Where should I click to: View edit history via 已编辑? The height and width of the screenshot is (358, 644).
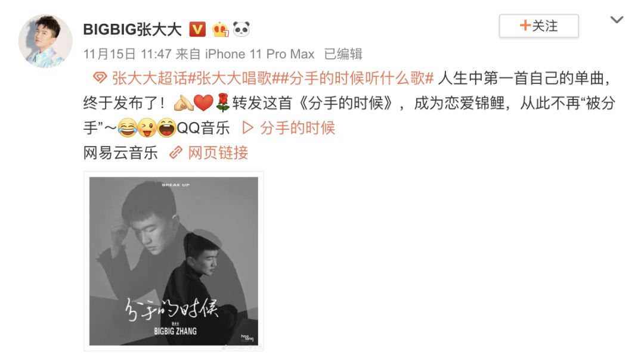[x=343, y=54]
